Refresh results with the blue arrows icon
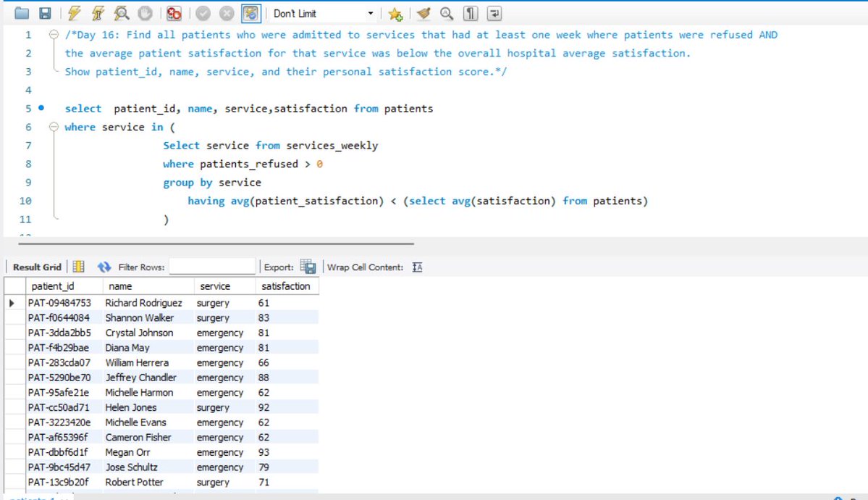The image size is (868, 500). point(104,267)
